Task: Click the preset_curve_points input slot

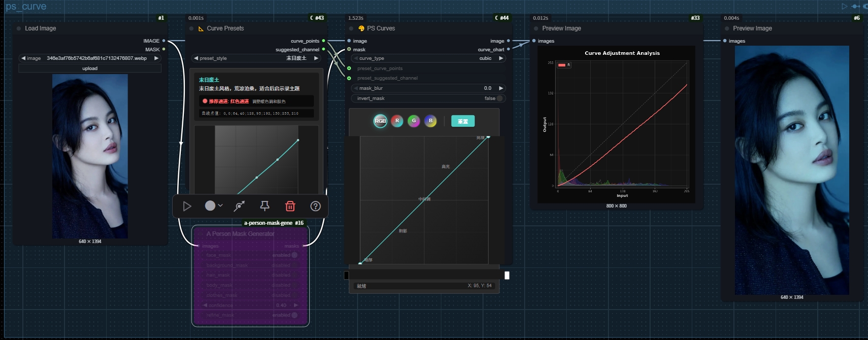Action: (x=349, y=68)
